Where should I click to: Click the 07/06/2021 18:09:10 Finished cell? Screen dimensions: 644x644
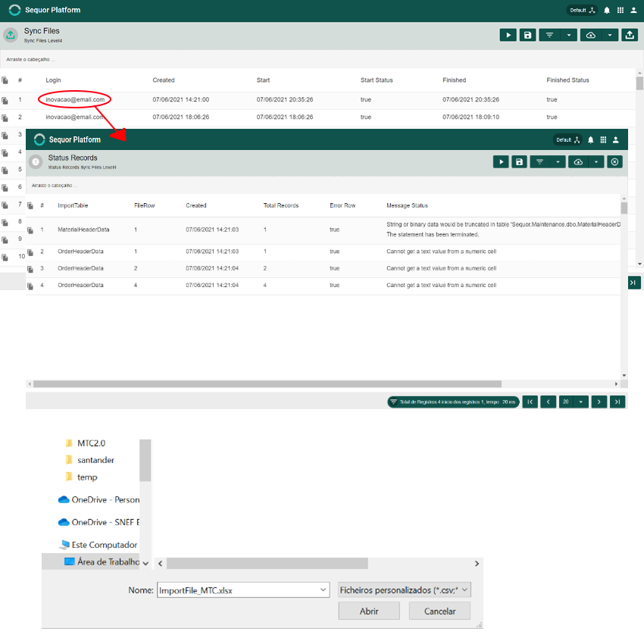tap(470, 117)
